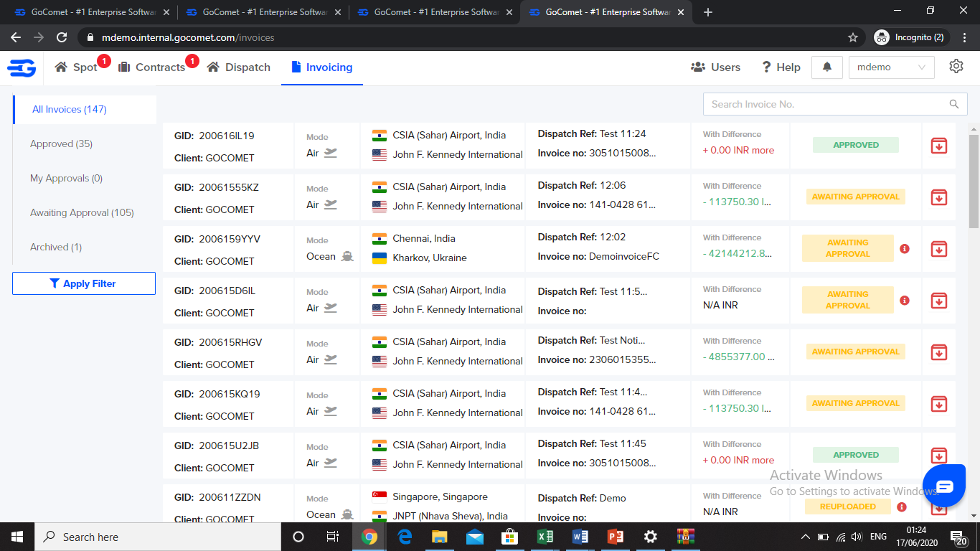Archive invoice 200615U2JB with red icon

938,456
